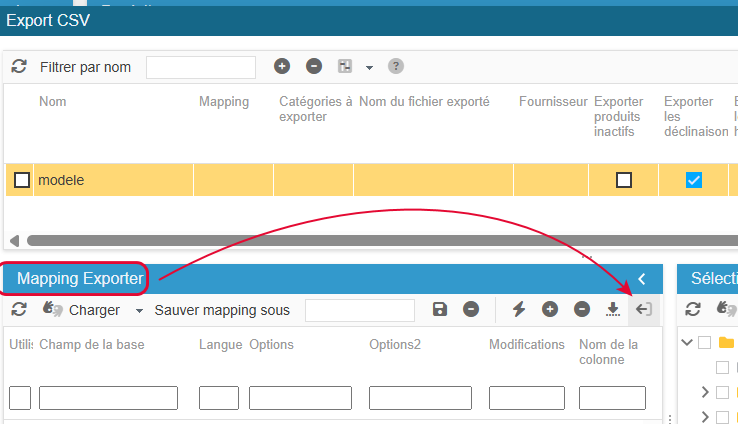Save the mapping with floppy disk icon
738x424 pixels.
(x=440, y=310)
